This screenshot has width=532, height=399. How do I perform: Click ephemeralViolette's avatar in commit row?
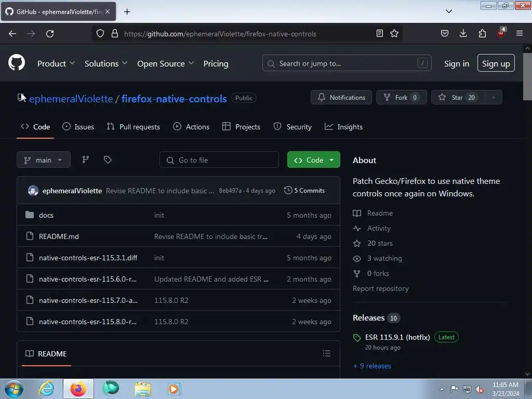(x=33, y=191)
